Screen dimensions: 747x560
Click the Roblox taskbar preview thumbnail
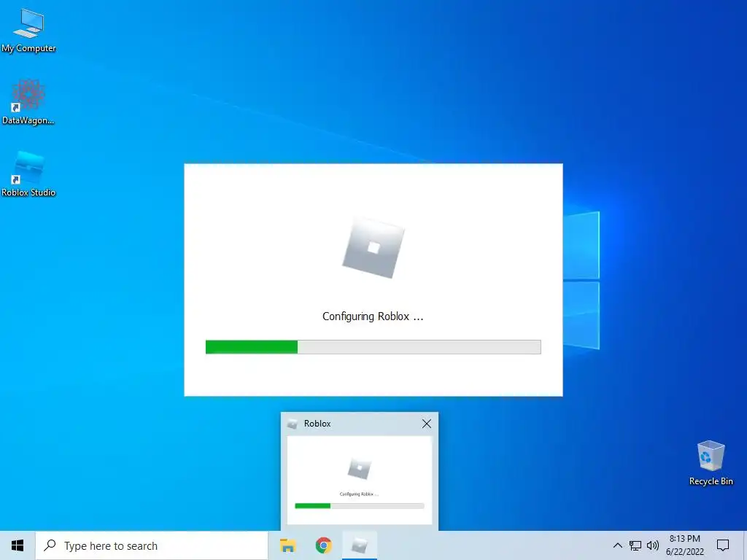pyautogui.click(x=359, y=480)
